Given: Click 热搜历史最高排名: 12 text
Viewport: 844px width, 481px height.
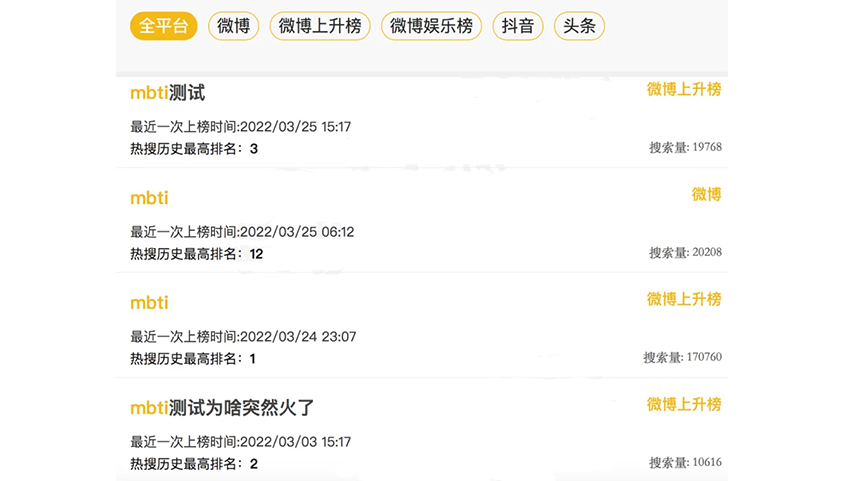Looking at the screenshot, I should tap(196, 254).
